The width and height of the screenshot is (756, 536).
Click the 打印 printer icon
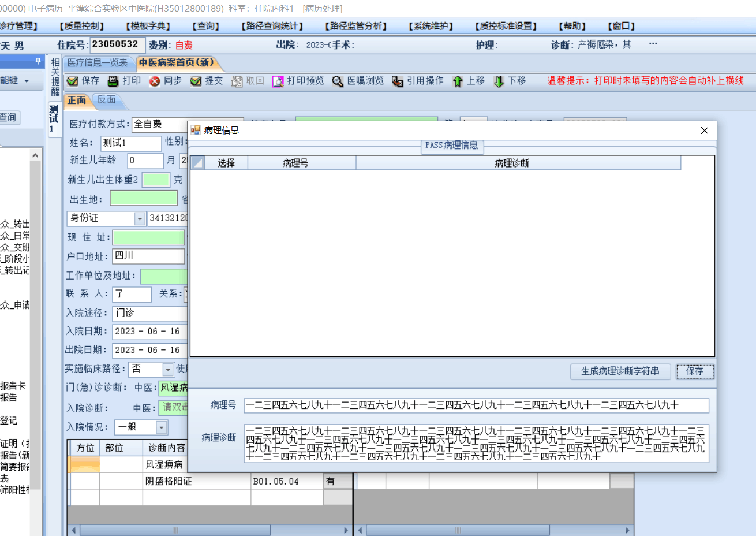(113, 81)
